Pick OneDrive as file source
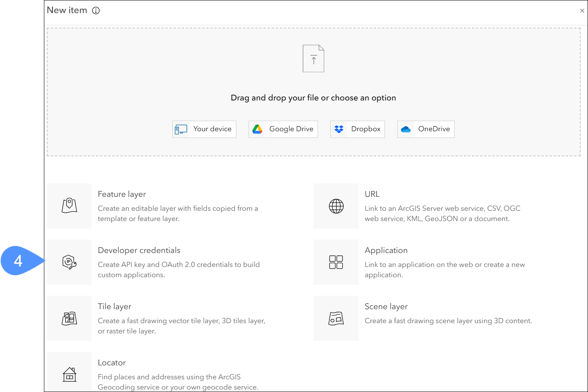588x392 pixels. click(426, 129)
